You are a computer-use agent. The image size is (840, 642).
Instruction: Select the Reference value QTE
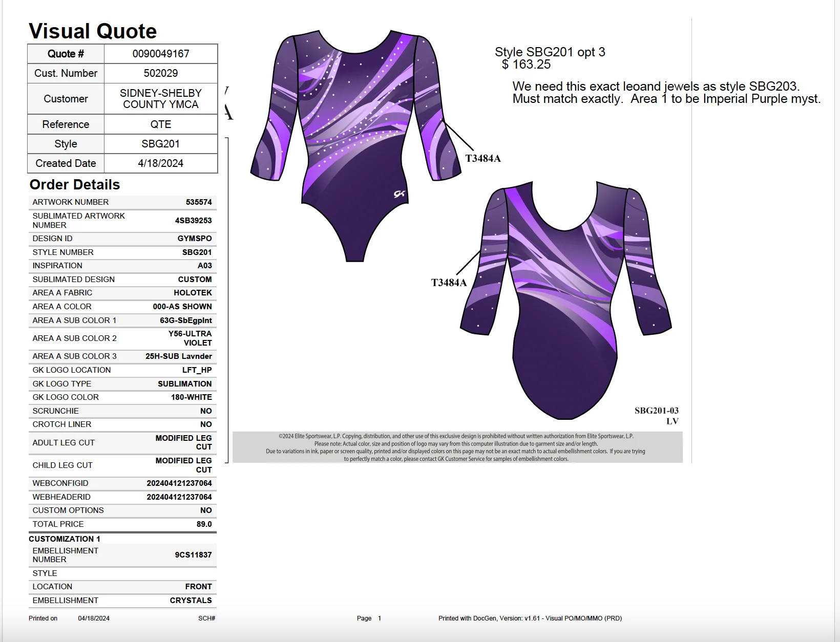161,124
